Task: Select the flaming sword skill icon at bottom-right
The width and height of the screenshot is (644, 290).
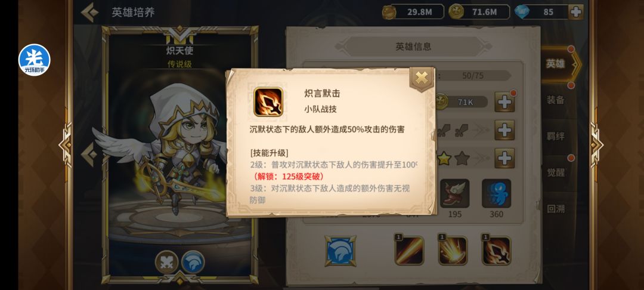Action: coord(496,250)
